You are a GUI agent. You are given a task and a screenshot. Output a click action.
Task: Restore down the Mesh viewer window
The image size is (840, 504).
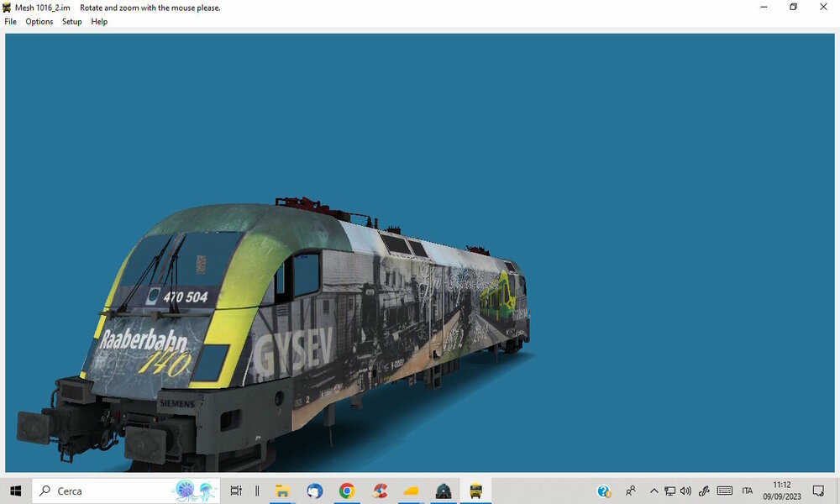(794, 7)
